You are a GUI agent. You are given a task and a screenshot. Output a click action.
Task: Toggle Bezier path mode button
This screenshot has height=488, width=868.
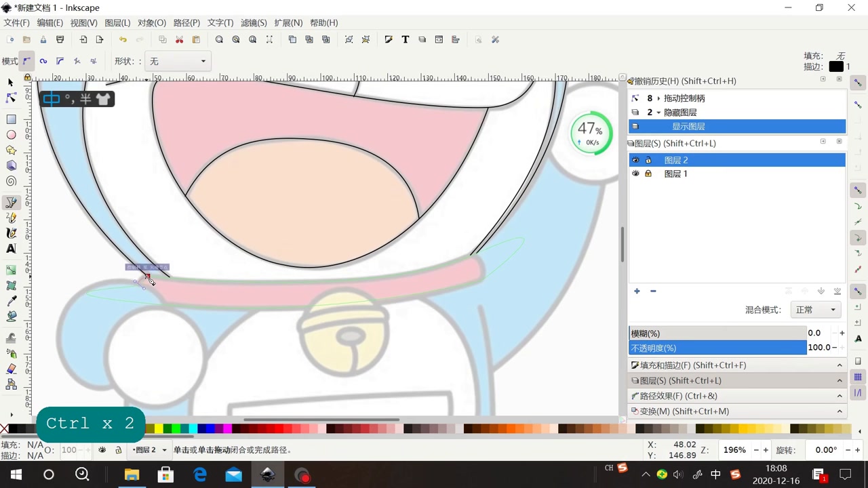click(x=26, y=61)
